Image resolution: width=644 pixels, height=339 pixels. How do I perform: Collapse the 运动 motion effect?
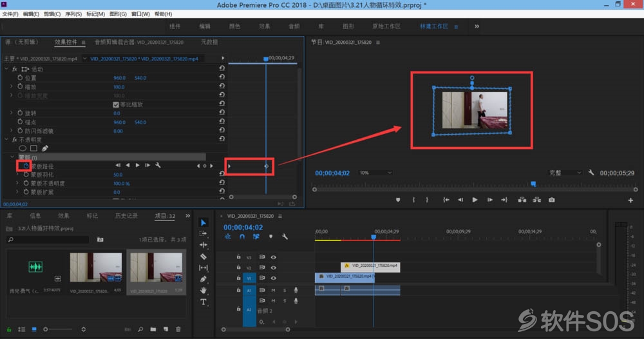pos(6,69)
